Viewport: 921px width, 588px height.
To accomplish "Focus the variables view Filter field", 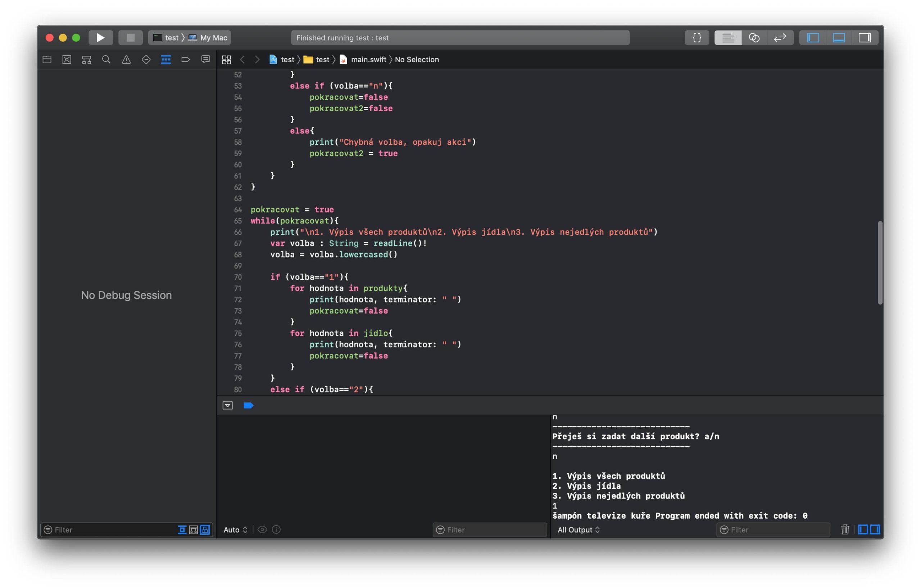I will pyautogui.click(x=490, y=529).
